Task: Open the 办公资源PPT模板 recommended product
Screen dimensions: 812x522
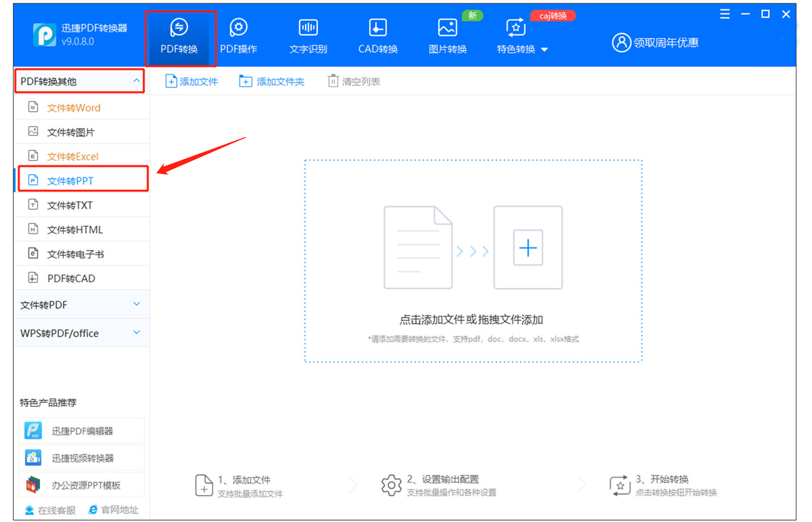Action: (82, 485)
